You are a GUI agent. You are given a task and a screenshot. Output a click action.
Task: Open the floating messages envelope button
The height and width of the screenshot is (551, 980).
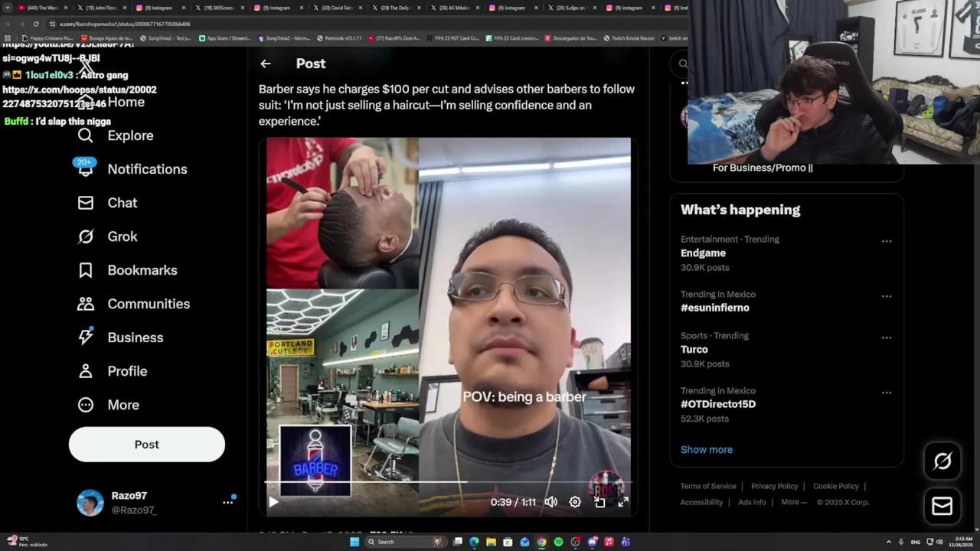click(x=942, y=506)
